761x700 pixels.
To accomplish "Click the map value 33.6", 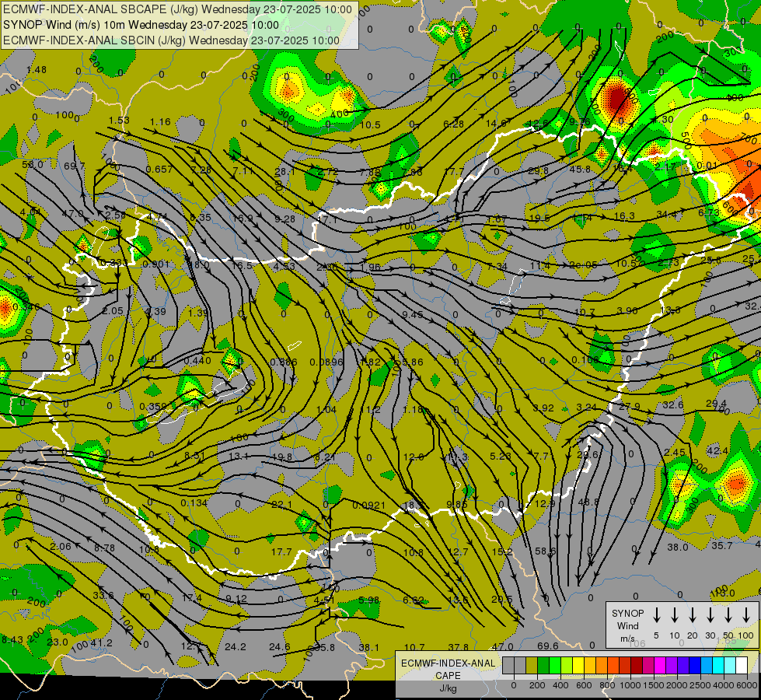I will 103,595.
